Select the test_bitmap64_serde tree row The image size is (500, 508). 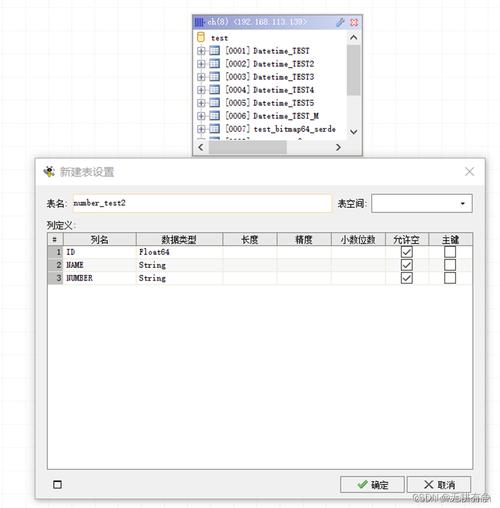click(x=280, y=129)
